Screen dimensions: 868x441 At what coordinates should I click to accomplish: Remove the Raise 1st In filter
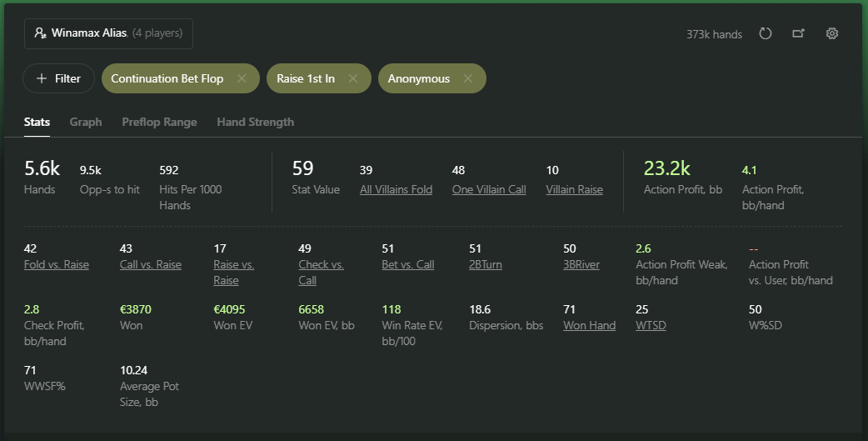click(x=353, y=78)
